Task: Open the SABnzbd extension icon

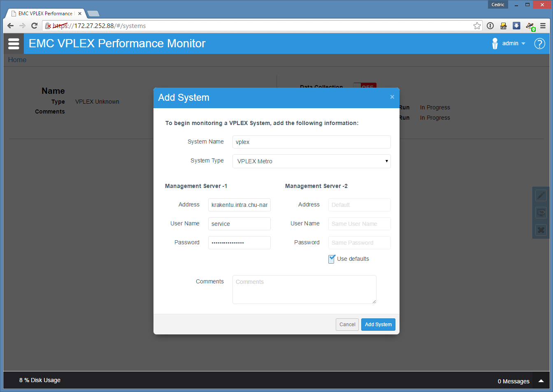Action: coord(503,26)
